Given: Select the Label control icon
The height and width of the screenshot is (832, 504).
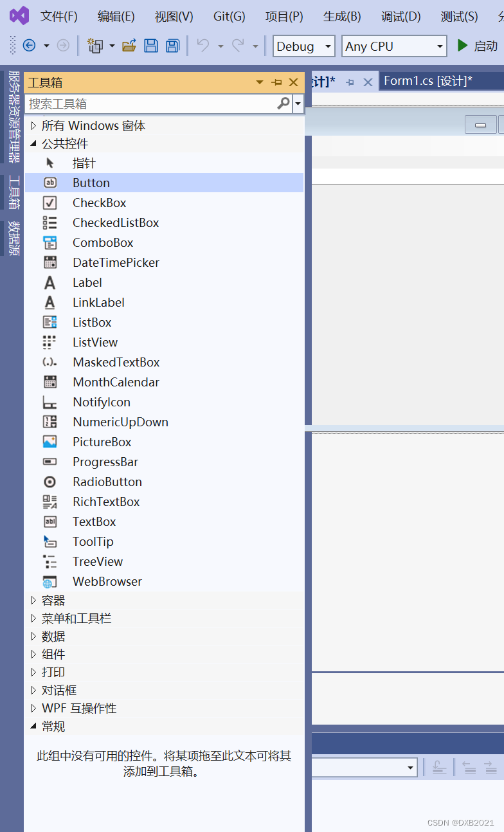Looking at the screenshot, I should coord(50,282).
